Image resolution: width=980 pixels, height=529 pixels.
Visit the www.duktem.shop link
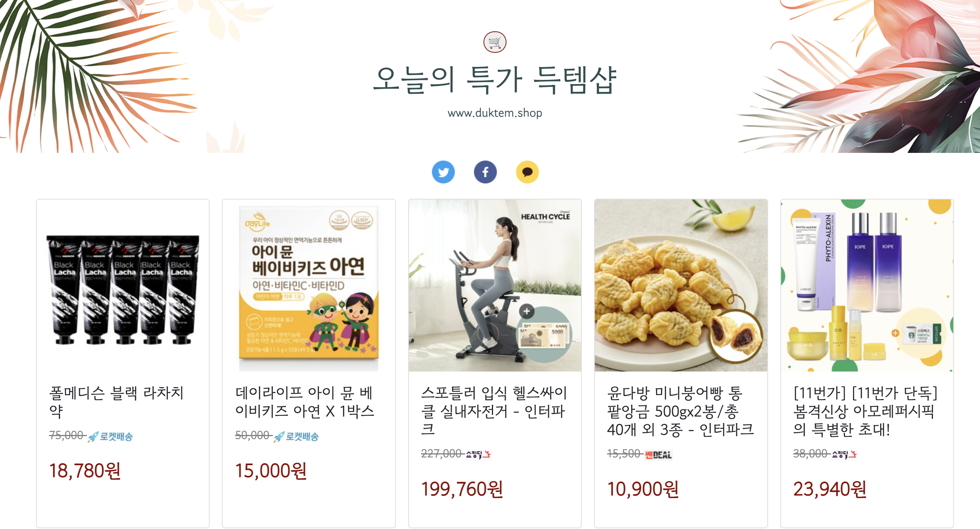click(495, 113)
